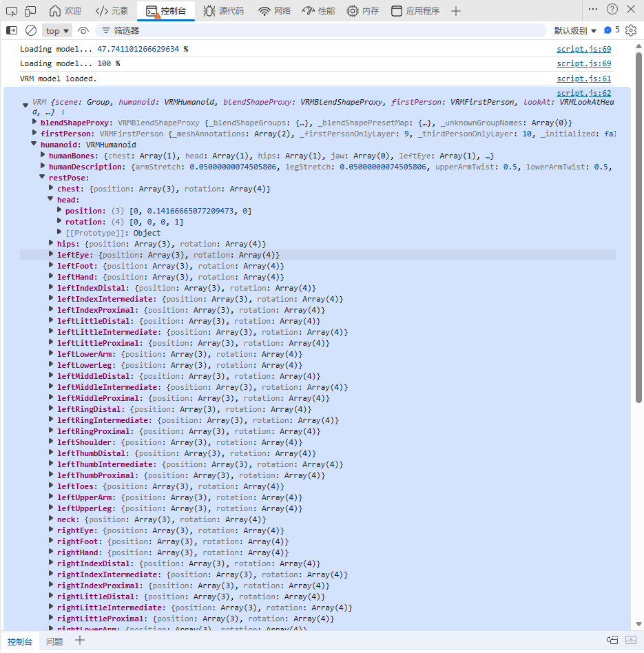Switch to the drawer 问题 issues tab
This screenshot has height=653, width=644.
(54, 642)
